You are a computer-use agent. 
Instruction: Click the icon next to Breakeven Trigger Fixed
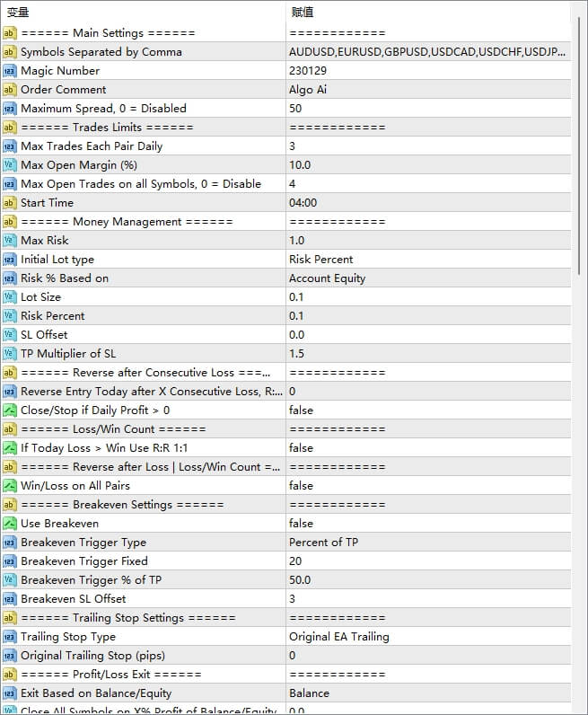[x=9, y=561]
